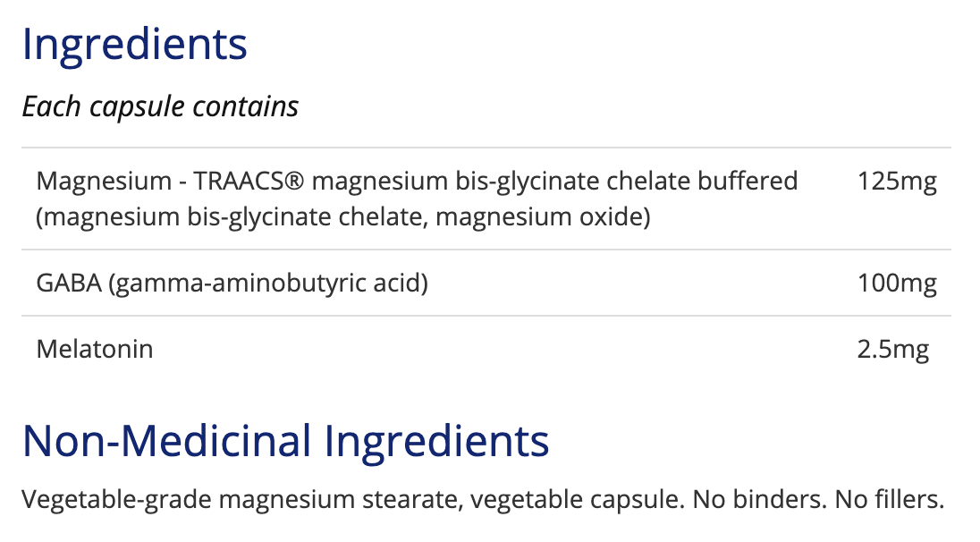Click the word "Non-Medicinal" in the lower heading
Image resolution: width=980 pixels, height=542 pixels.
[x=168, y=441]
